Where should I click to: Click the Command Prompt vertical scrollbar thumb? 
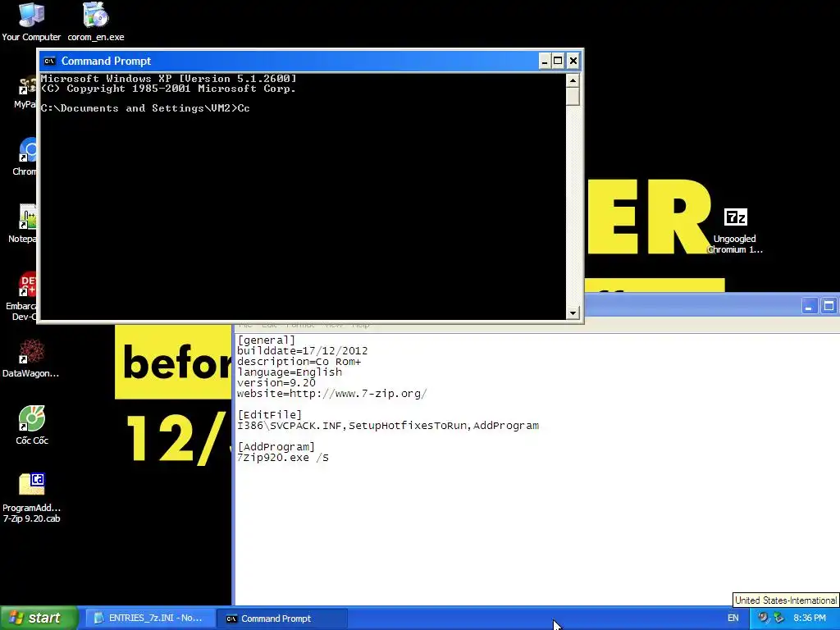coord(573,97)
